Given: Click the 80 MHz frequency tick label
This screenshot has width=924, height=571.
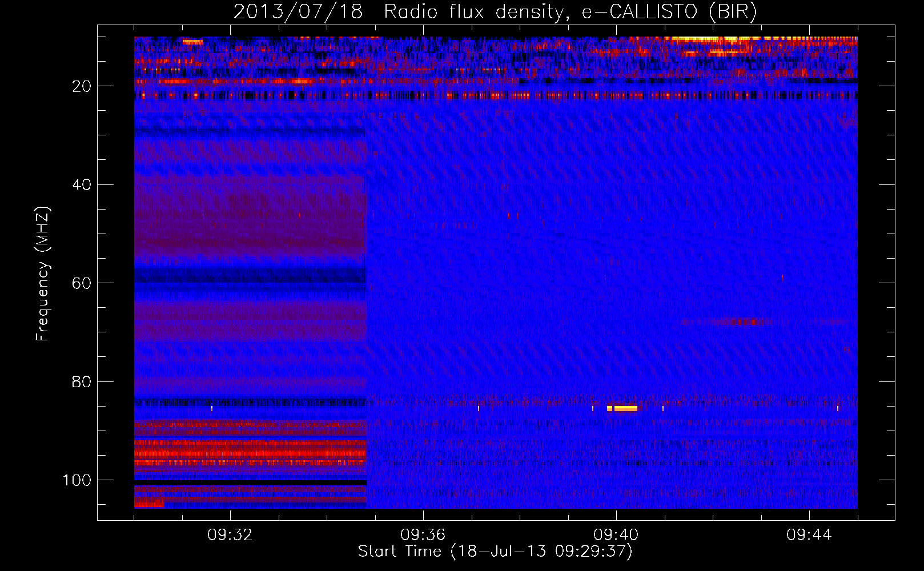Looking at the screenshot, I should coord(82,381).
